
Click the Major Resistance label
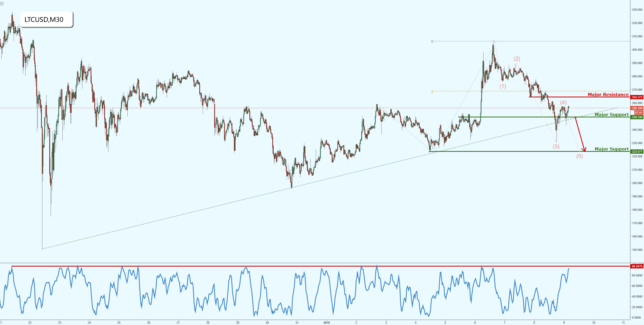click(x=608, y=94)
